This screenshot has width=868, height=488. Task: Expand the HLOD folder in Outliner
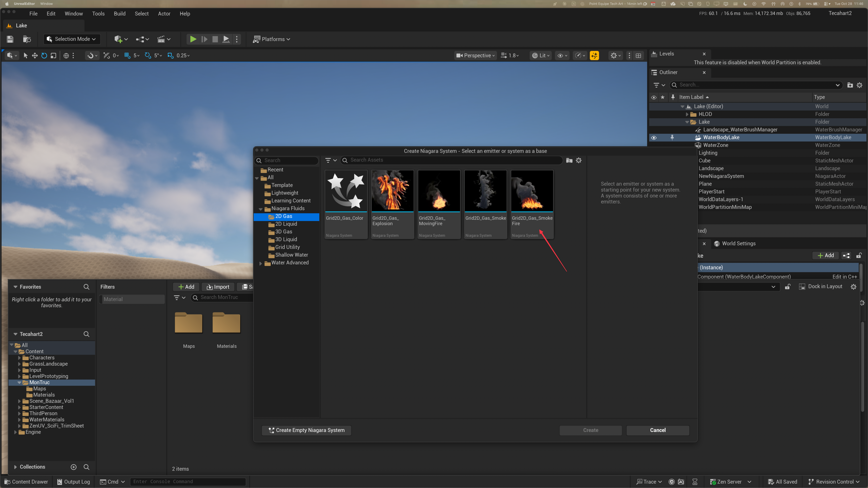(x=687, y=114)
